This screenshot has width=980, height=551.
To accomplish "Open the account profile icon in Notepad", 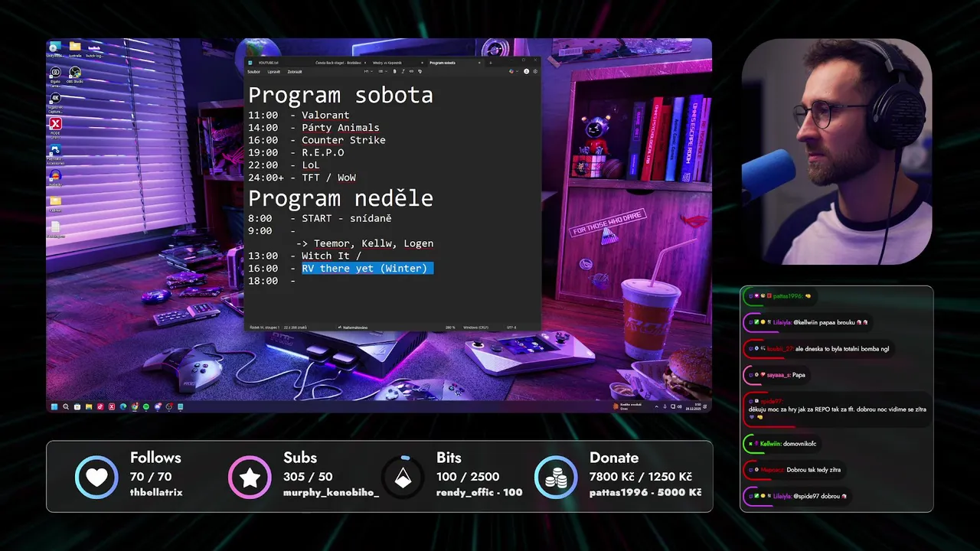I will tap(527, 71).
